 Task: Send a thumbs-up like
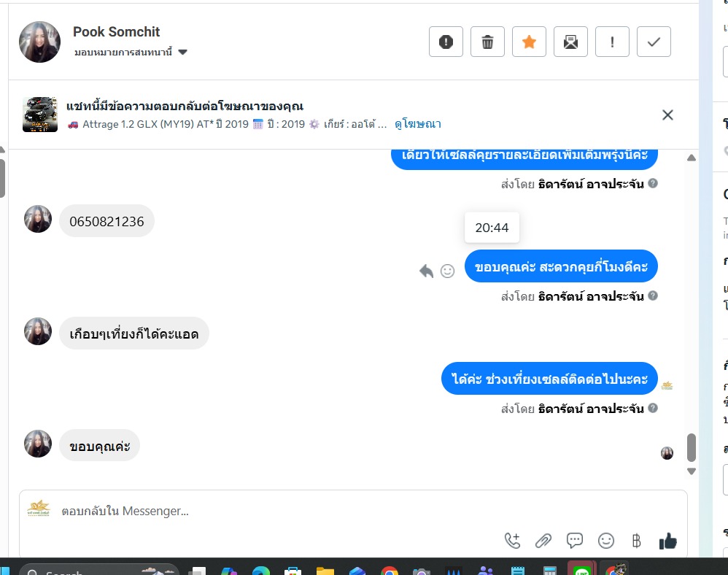pos(667,541)
